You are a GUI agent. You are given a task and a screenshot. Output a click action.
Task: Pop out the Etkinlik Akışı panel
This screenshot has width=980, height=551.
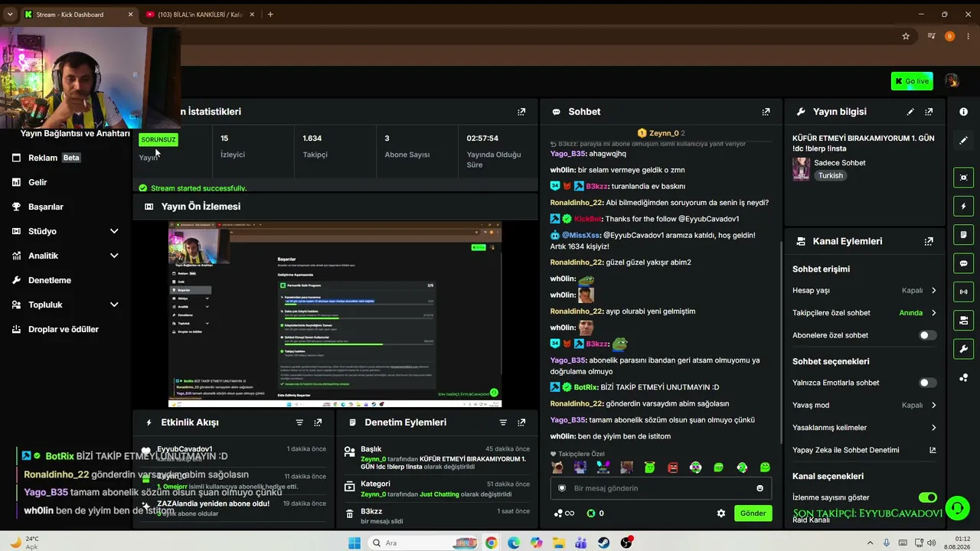pos(318,422)
